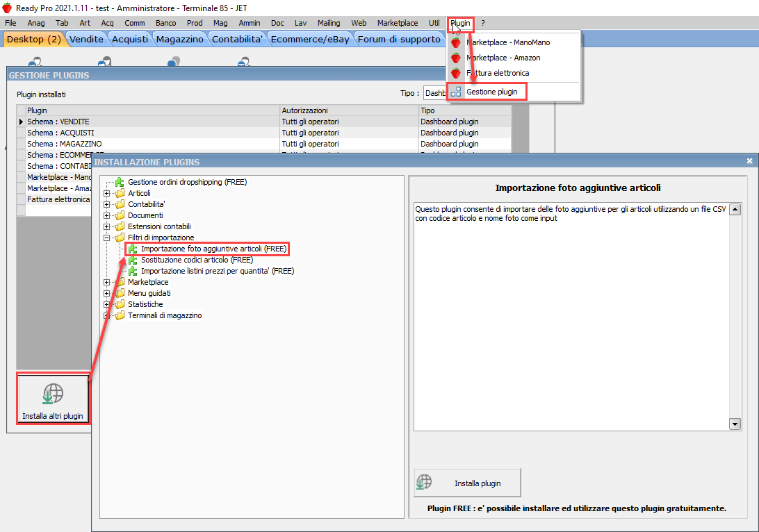Click the Installa altri plugin button
Screen dimensions: 759x532
pyautogui.click(x=53, y=399)
